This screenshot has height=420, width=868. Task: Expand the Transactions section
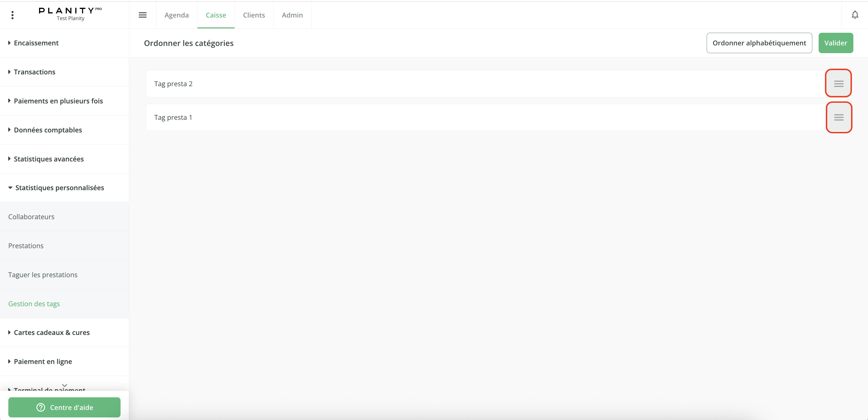click(64, 72)
